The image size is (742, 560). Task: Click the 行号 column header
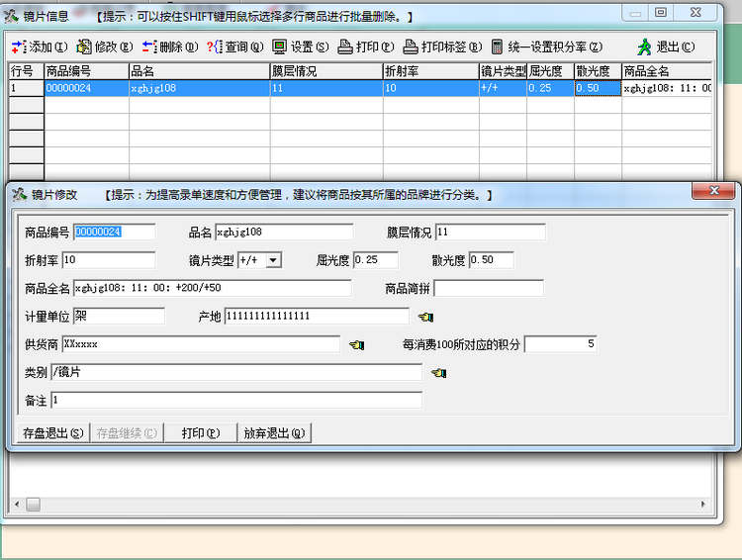tap(27, 71)
